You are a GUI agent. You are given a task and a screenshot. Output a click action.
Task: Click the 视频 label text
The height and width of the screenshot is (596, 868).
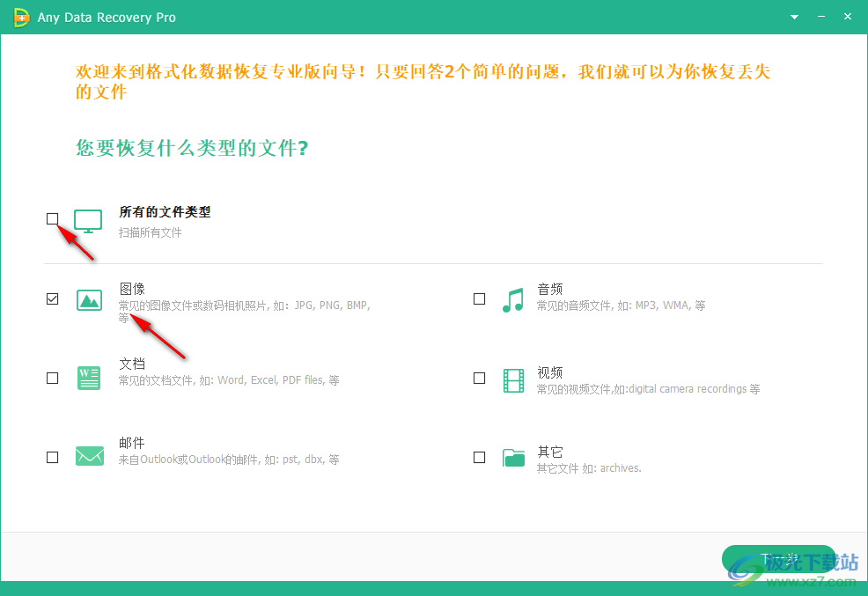(549, 372)
